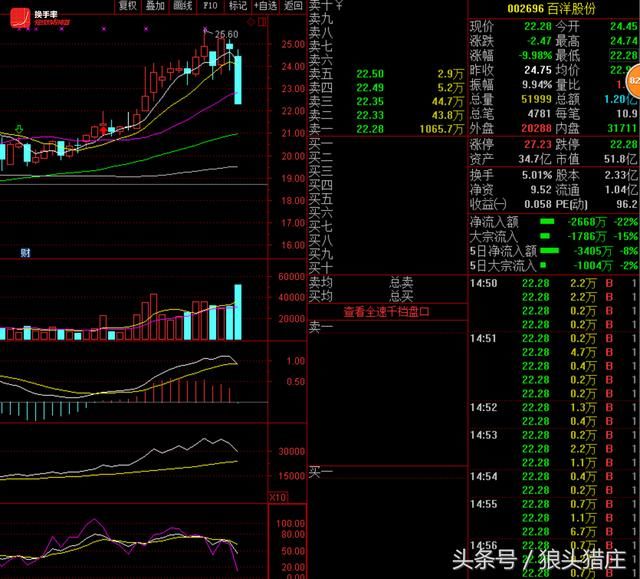The width and height of the screenshot is (640, 579).
Task: Click the 14:51 timestamp in the trade list
Action: 483,339
